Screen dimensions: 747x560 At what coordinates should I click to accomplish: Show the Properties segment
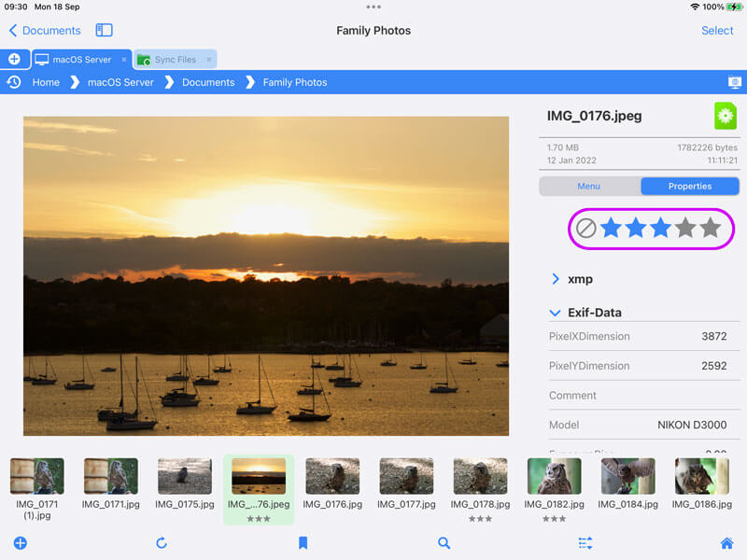(690, 186)
